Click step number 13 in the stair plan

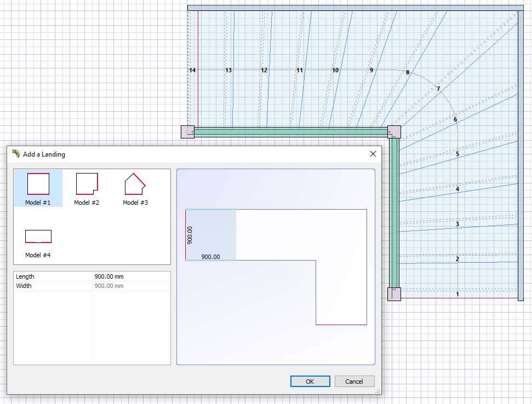(228, 70)
